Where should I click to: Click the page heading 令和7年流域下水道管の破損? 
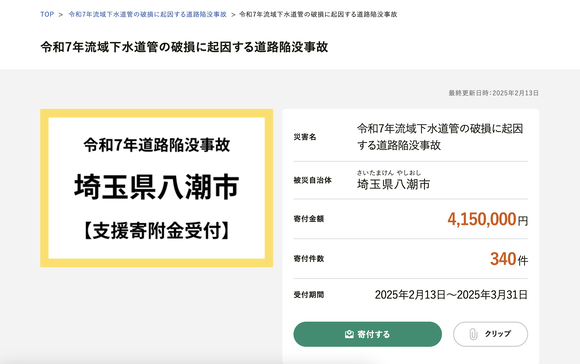(x=184, y=47)
